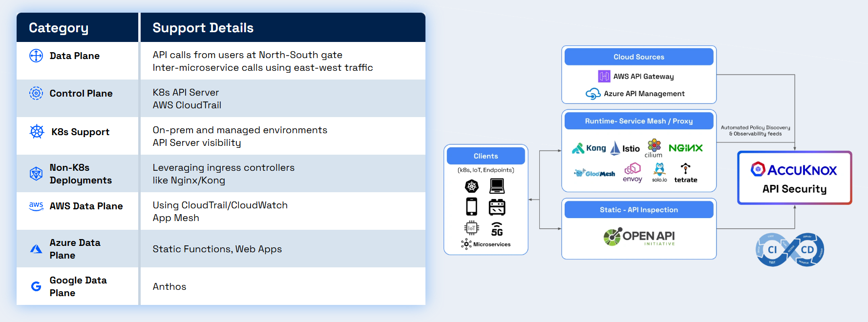Viewport: 868px width, 322px height.
Task: Click the OpenAPI Initiative logo
Action: click(639, 237)
